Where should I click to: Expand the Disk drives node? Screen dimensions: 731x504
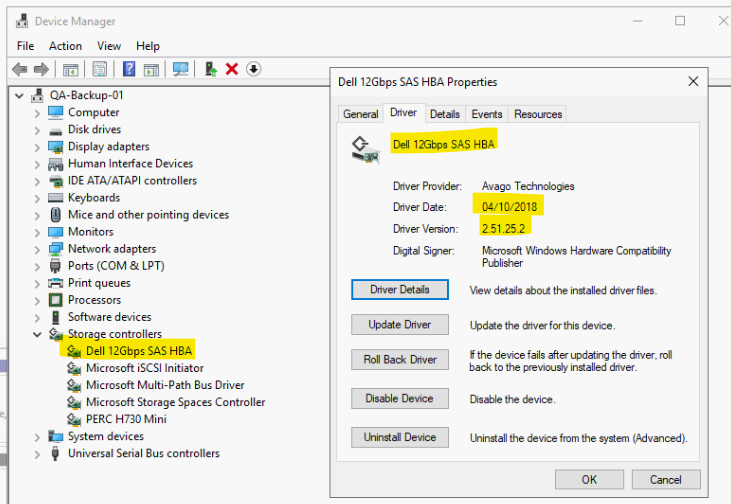click(38, 130)
